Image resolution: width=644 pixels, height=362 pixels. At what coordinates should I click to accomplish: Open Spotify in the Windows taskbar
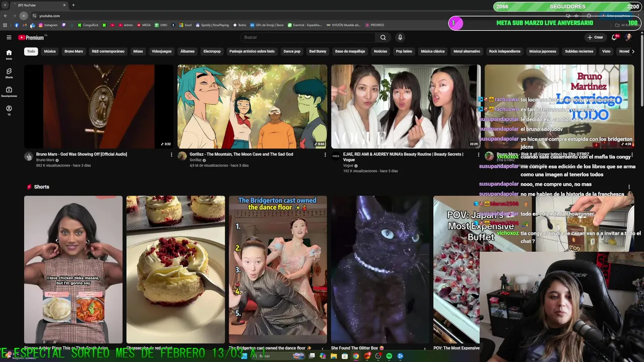coord(389,356)
